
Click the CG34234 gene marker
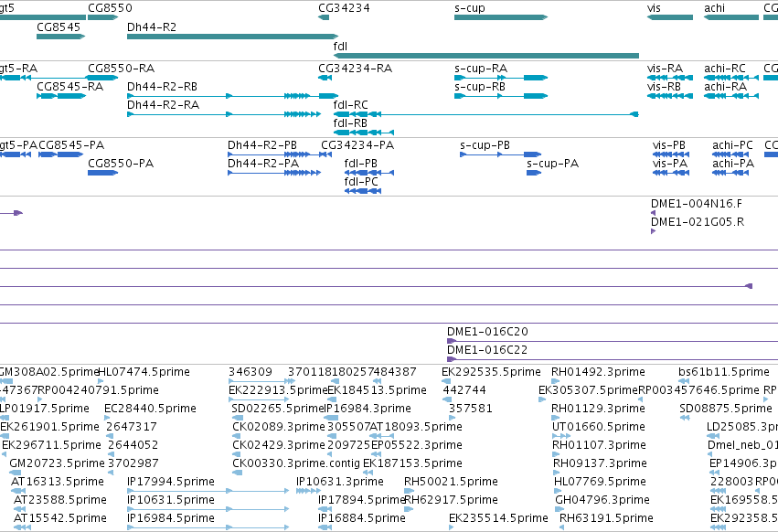pyautogui.click(x=324, y=17)
